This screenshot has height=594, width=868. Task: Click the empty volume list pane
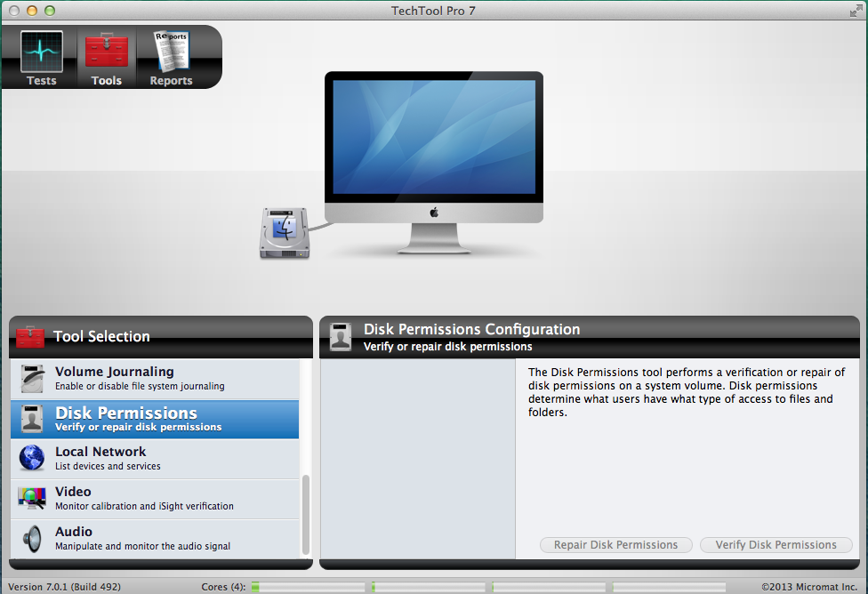point(418,459)
